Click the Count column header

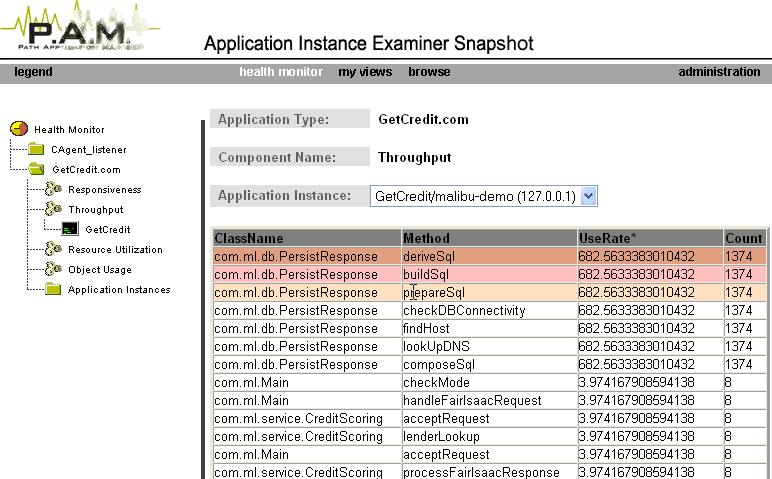tap(745, 238)
